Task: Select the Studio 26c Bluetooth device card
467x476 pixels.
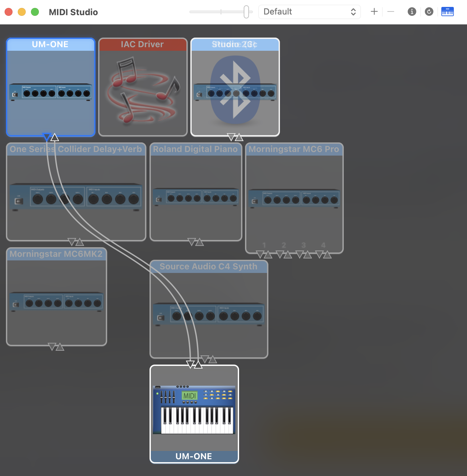Action: (x=235, y=87)
